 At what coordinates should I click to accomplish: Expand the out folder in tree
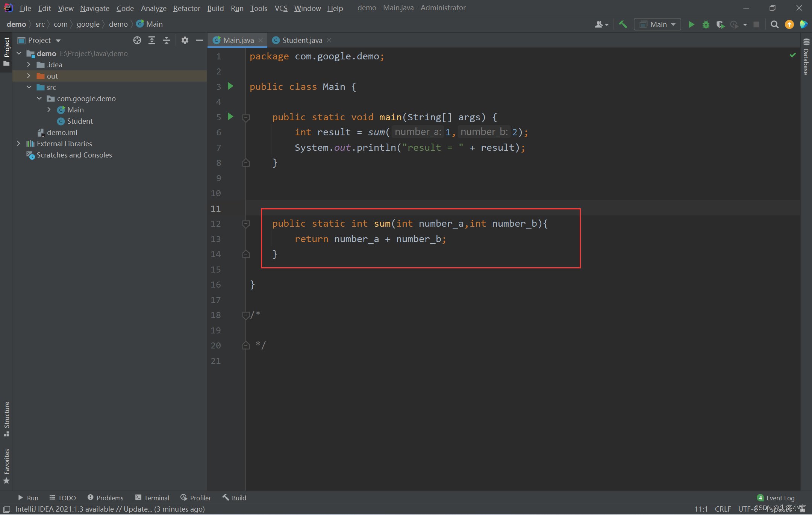pyautogui.click(x=29, y=76)
